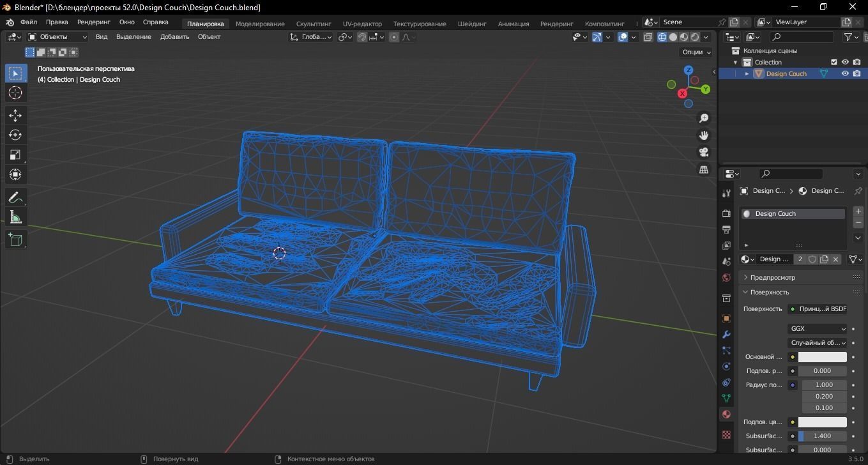Open the object mode dropdown
Viewport: 868px width, 465px height.
coord(57,37)
